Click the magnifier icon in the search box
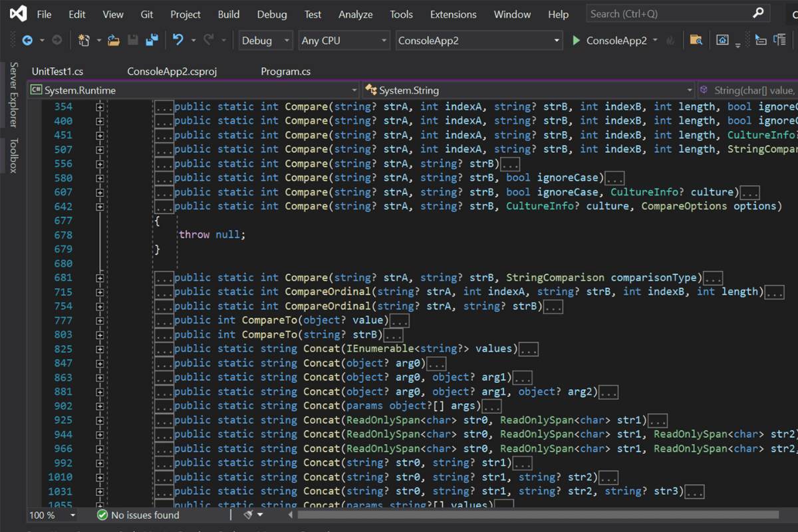This screenshot has height=532, width=798. pos(757,13)
